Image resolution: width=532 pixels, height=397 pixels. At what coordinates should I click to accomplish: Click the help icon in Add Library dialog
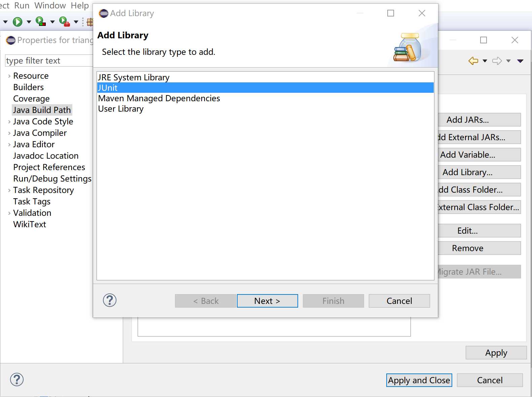click(110, 300)
